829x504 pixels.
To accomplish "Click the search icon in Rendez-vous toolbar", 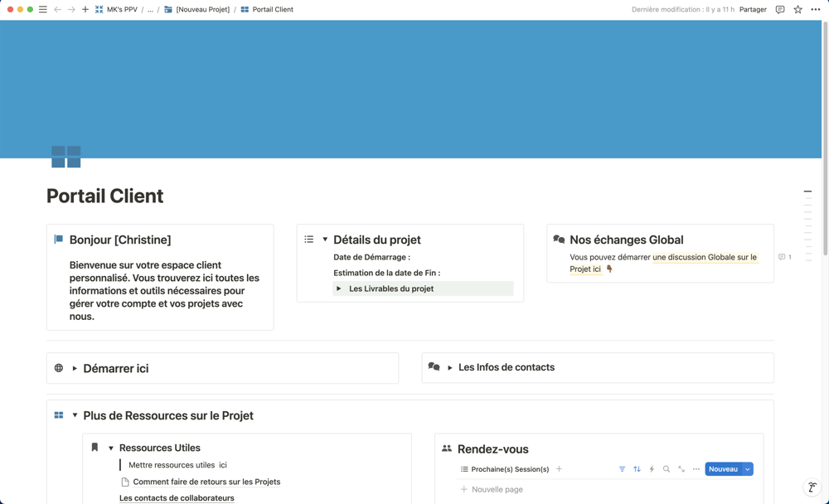I will (667, 469).
